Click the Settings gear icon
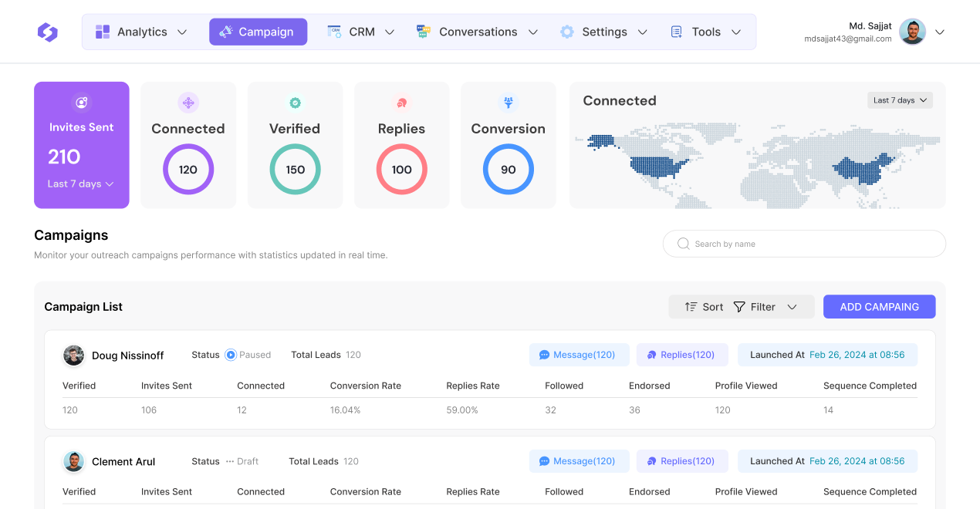 [x=567, y=32]
